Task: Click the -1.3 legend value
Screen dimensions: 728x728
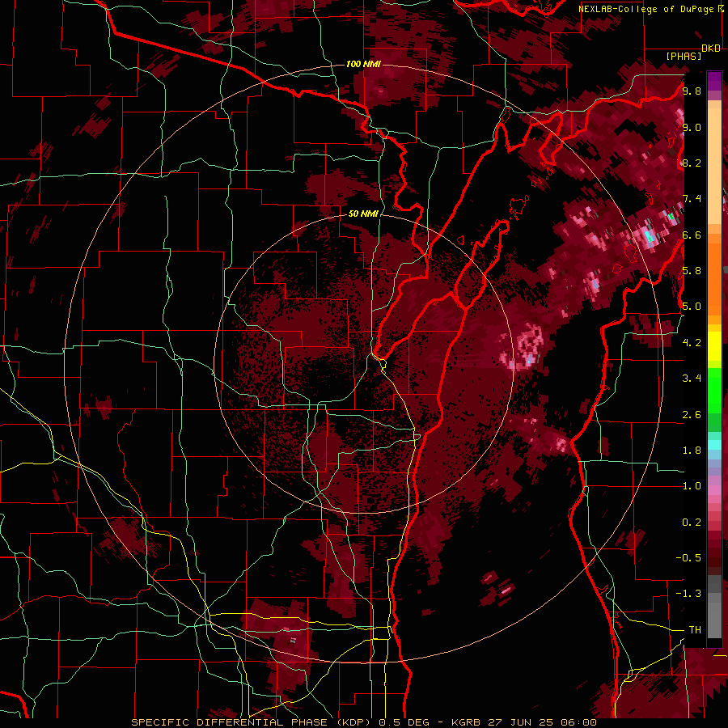Action: click(688, 594)
